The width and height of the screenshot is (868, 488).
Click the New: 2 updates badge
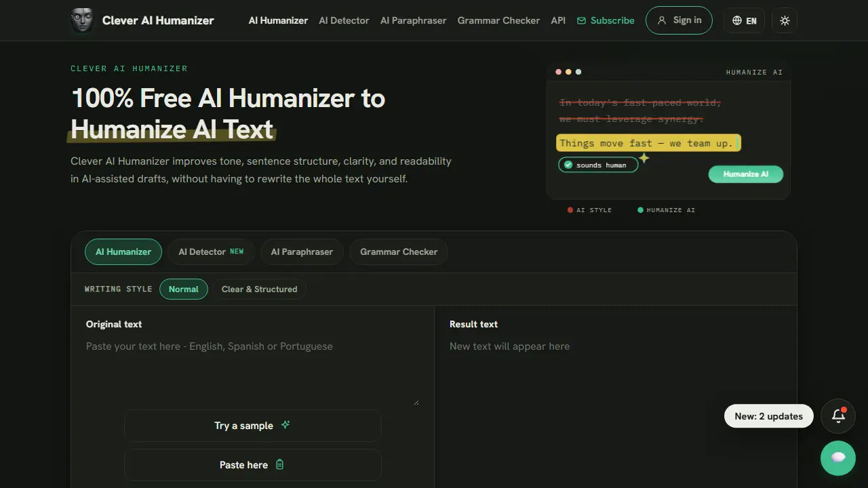coord(768,416)
